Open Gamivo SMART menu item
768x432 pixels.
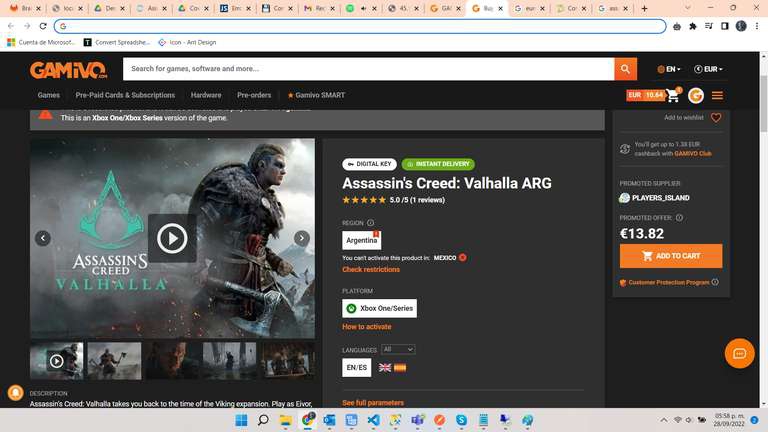pyautogui.click(x=316, y=95)
